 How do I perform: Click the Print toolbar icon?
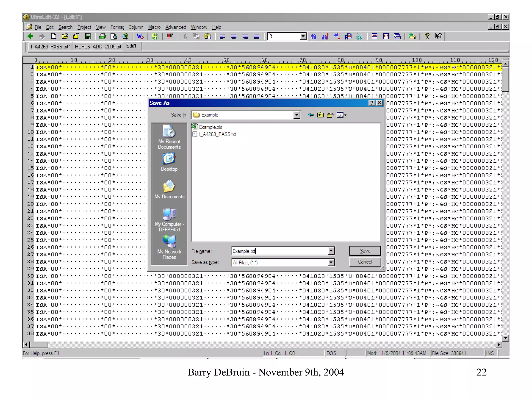[102, 36]
